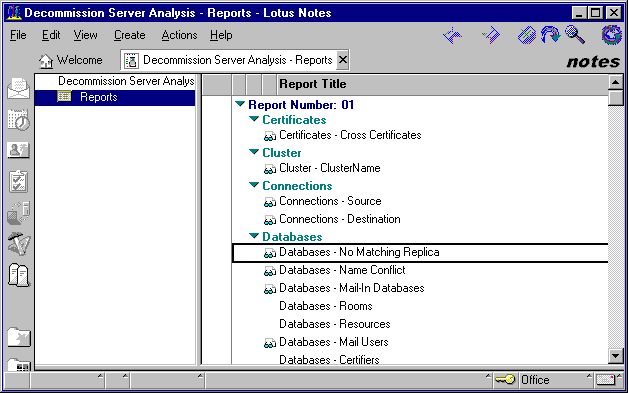Select Databases - Mail Users report
The image size is (628, 393).
[334, 343]
